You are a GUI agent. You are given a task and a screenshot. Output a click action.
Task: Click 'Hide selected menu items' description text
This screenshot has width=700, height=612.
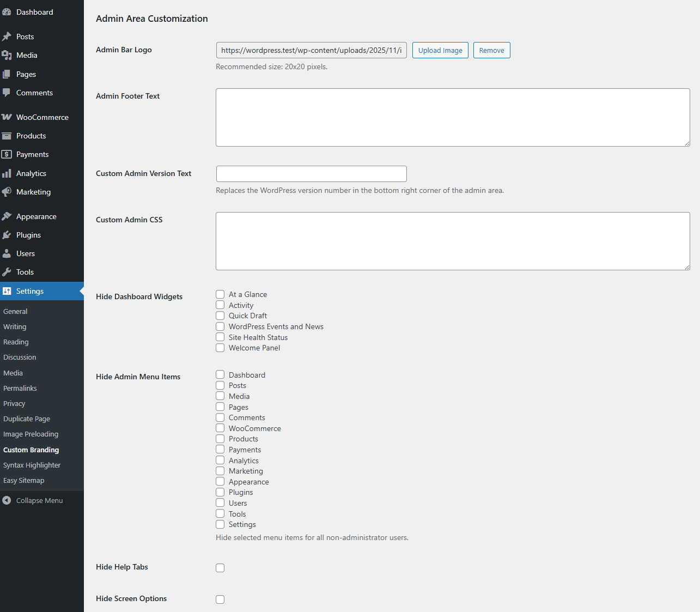point(312,537)
